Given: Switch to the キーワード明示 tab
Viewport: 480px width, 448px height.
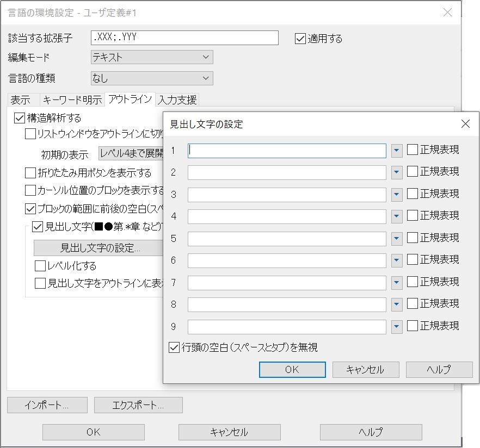Looking at the screenshot, I should 72,100.
